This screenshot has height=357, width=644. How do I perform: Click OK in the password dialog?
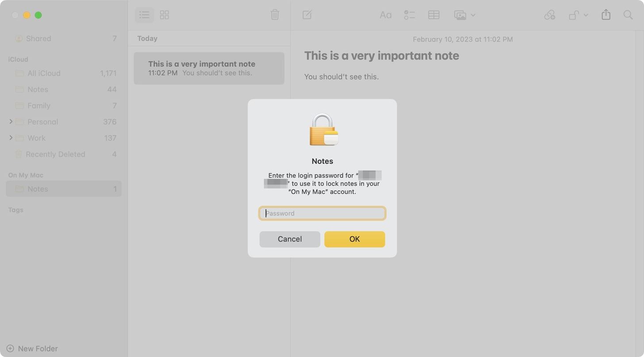[354, 239]
